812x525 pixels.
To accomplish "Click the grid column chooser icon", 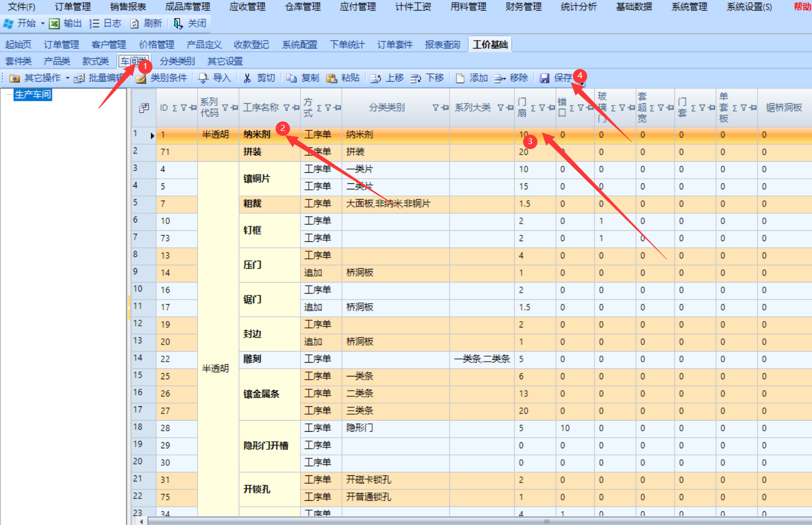I will point(144,108).
